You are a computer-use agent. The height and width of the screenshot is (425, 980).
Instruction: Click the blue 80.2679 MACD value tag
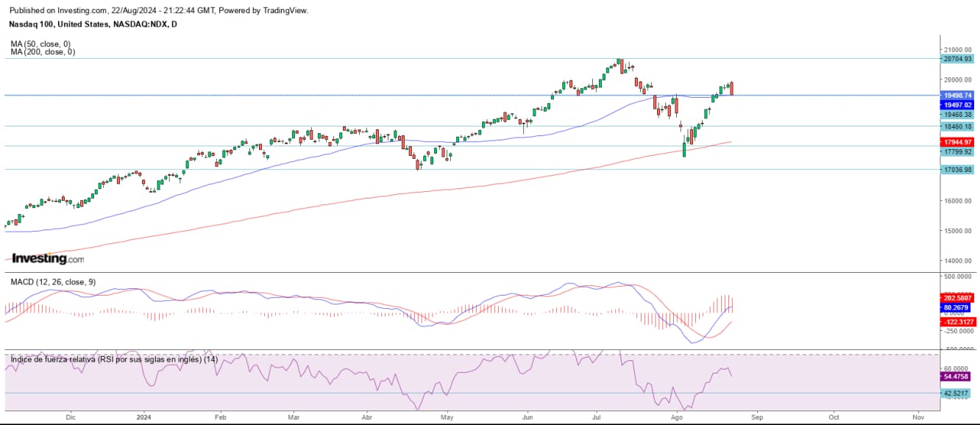[957, 307]
